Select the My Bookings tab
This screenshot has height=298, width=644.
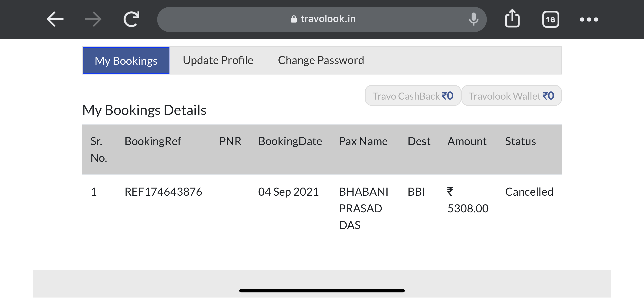point(126,61)
